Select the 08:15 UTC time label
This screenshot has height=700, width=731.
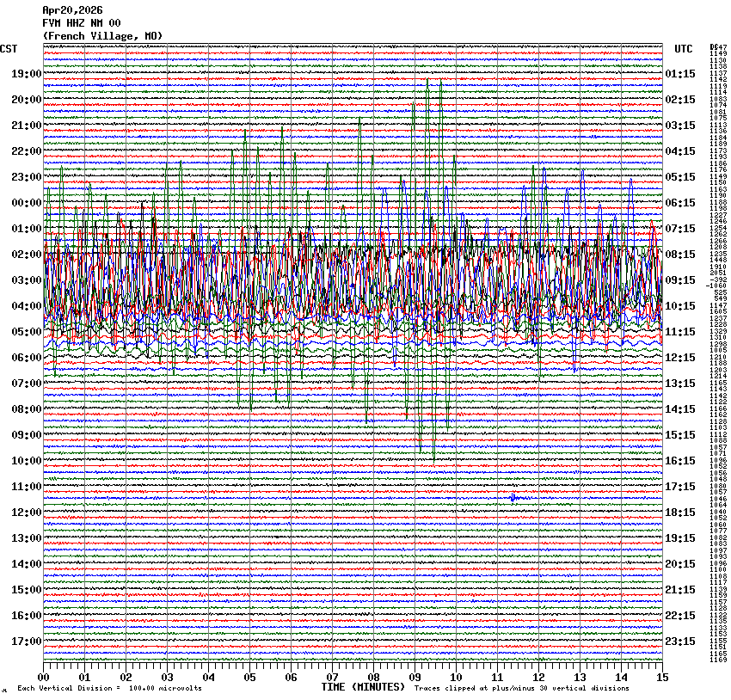680,255
